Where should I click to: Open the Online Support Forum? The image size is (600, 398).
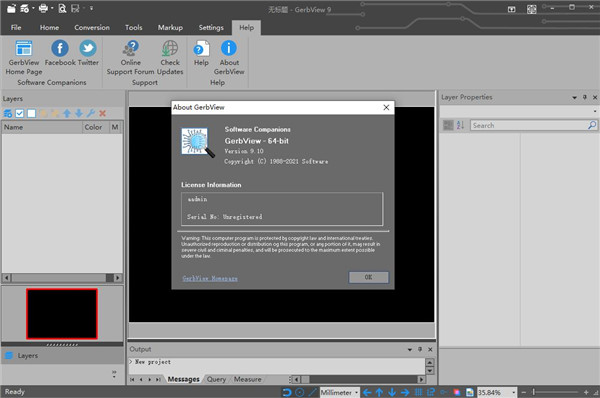tap(130, 57)
